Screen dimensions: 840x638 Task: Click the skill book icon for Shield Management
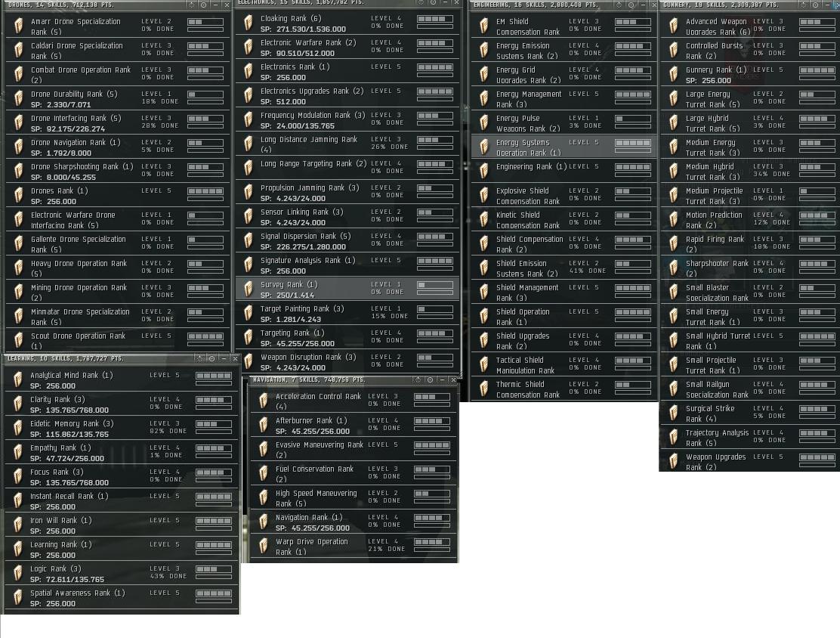point(483,292)
